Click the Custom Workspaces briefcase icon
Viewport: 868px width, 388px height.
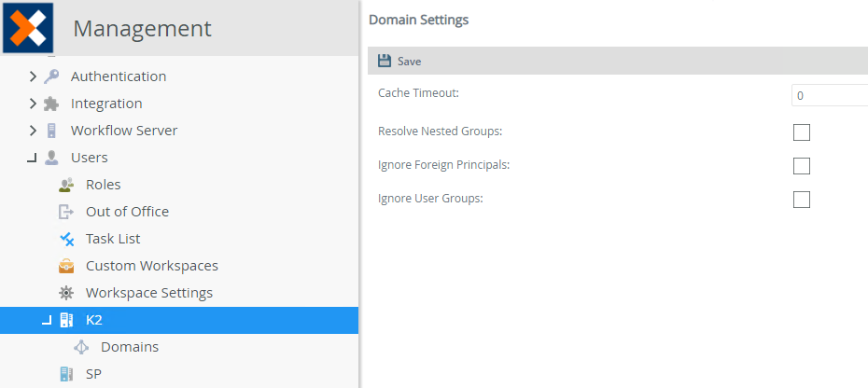66,266
